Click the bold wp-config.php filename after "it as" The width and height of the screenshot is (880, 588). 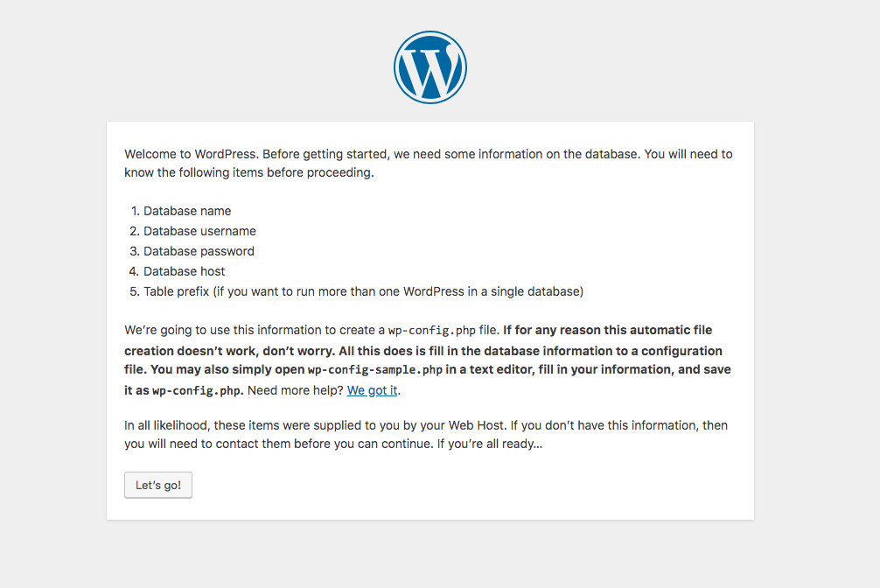[197, 391]
